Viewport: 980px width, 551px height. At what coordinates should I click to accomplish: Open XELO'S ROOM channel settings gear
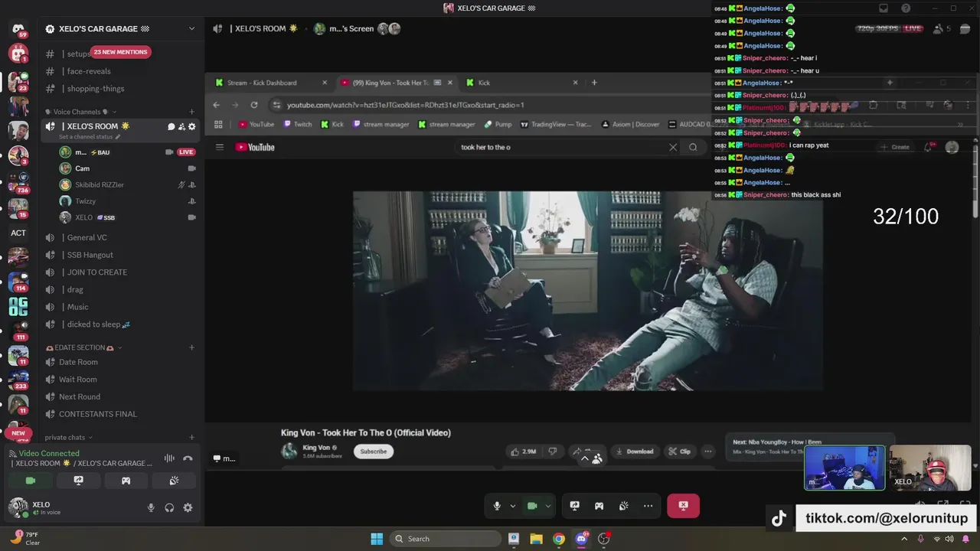[x=192, y=126]
